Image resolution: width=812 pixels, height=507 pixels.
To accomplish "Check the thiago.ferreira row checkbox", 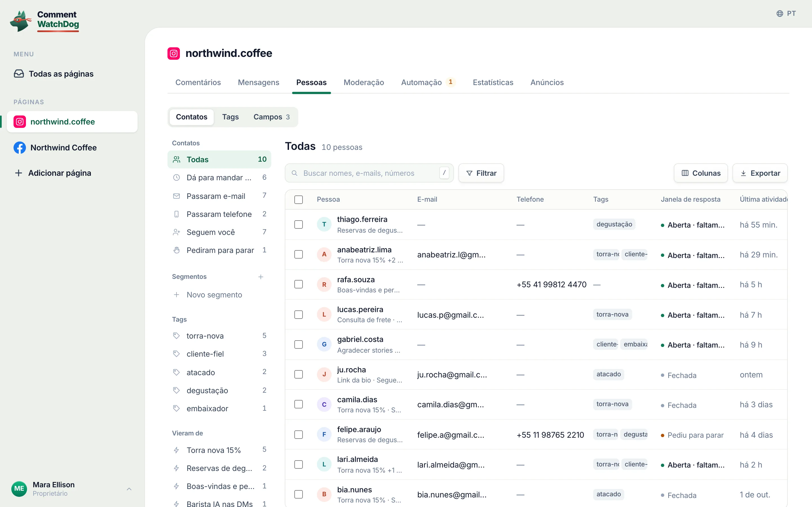I will coord(298,224).
